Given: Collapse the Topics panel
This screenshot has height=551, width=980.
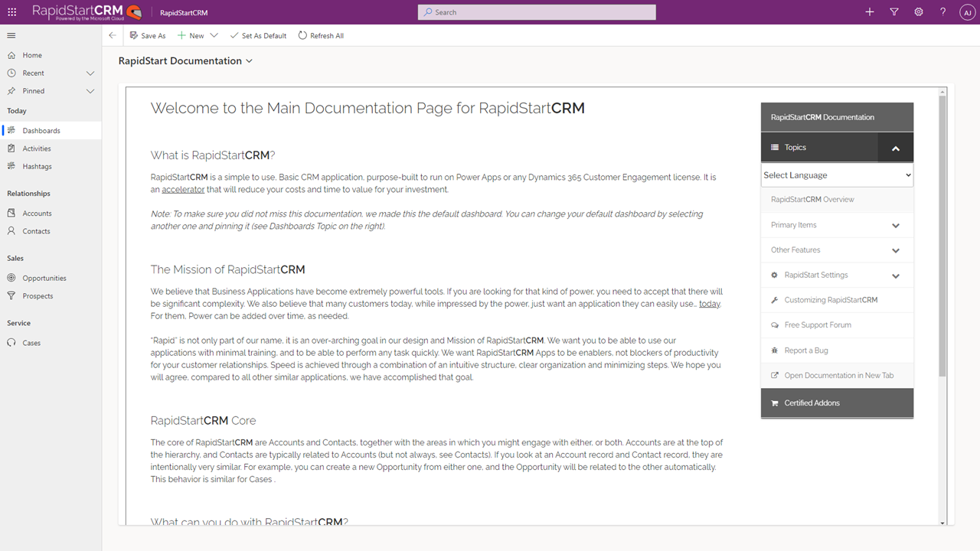Looking at the screenshot, I should pos(895,147).
